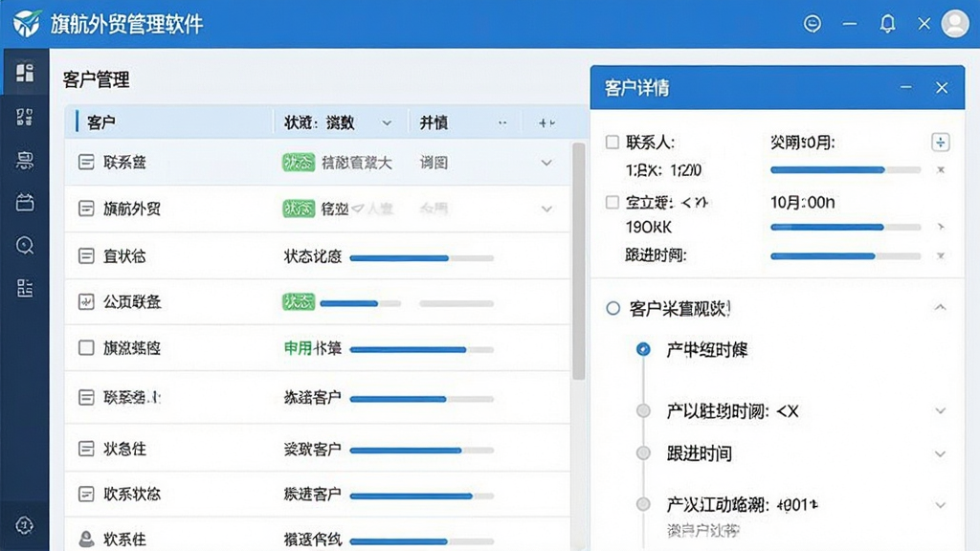Open the QR-style grid icon in the sidebar
Screen dimensions: 980x551
[x=25, y=117]
